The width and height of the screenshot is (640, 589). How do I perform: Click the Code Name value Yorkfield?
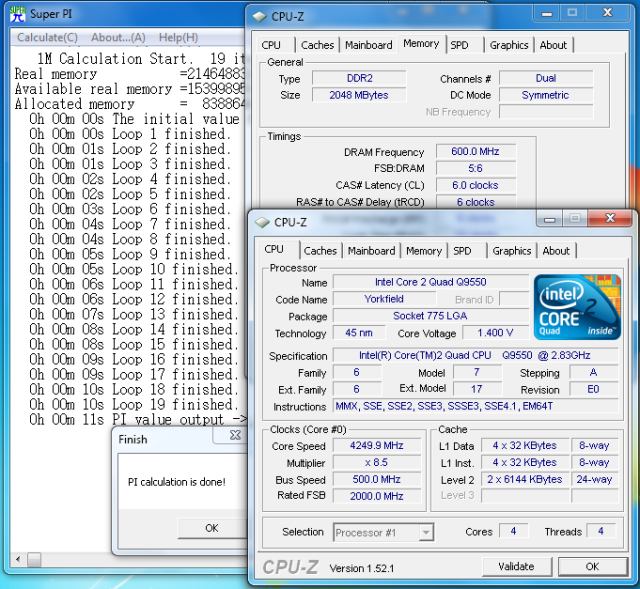pos(384,299)
